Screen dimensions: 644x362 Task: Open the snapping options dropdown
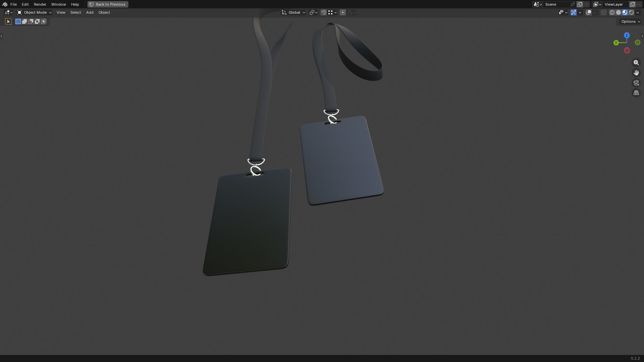pos(333,12)
